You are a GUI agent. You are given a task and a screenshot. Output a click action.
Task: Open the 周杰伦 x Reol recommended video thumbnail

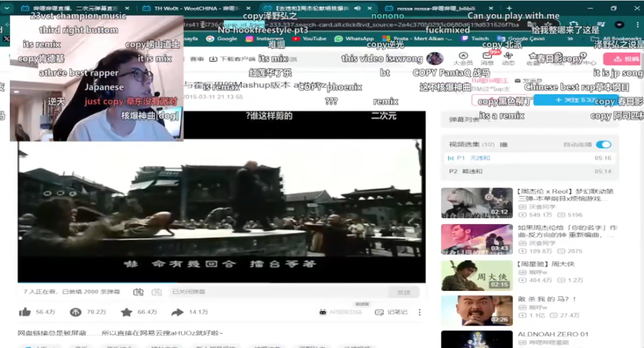click(x=476, y=203)
